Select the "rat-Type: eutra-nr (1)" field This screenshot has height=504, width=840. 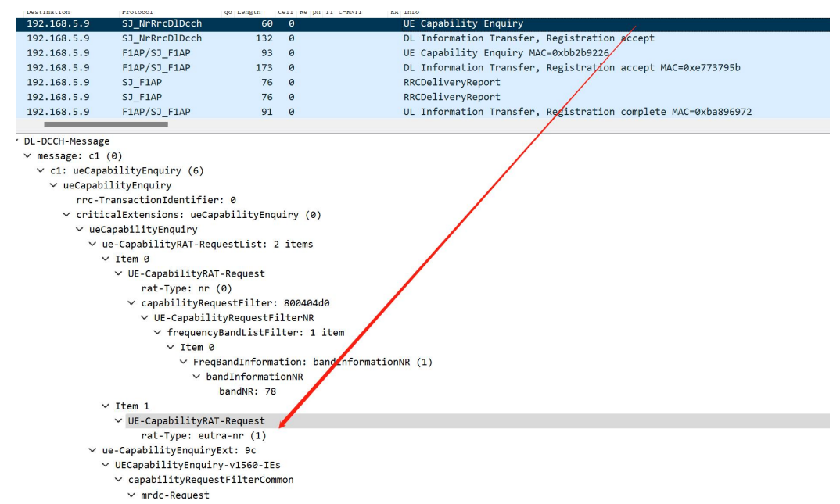203,435
